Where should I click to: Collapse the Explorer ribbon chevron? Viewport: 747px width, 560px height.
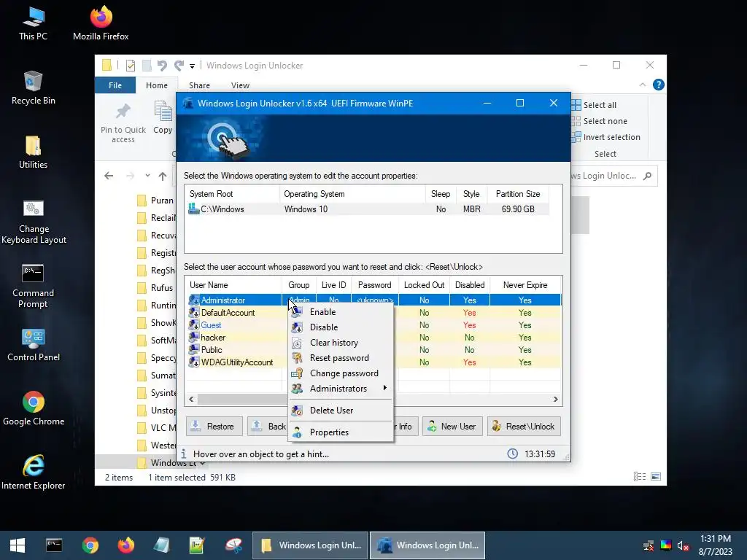pyautogui.click(x=642, y=85)
